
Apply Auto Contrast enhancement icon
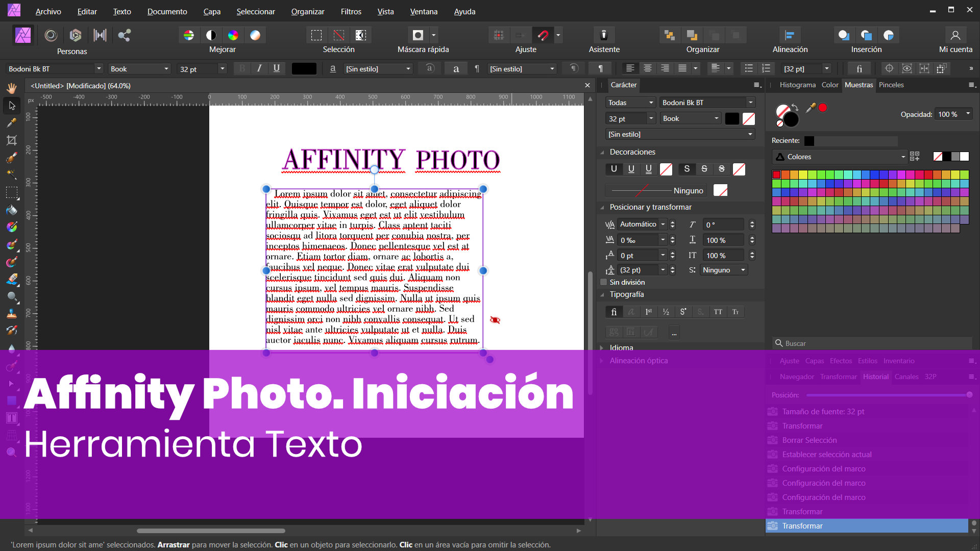[211, 35]
